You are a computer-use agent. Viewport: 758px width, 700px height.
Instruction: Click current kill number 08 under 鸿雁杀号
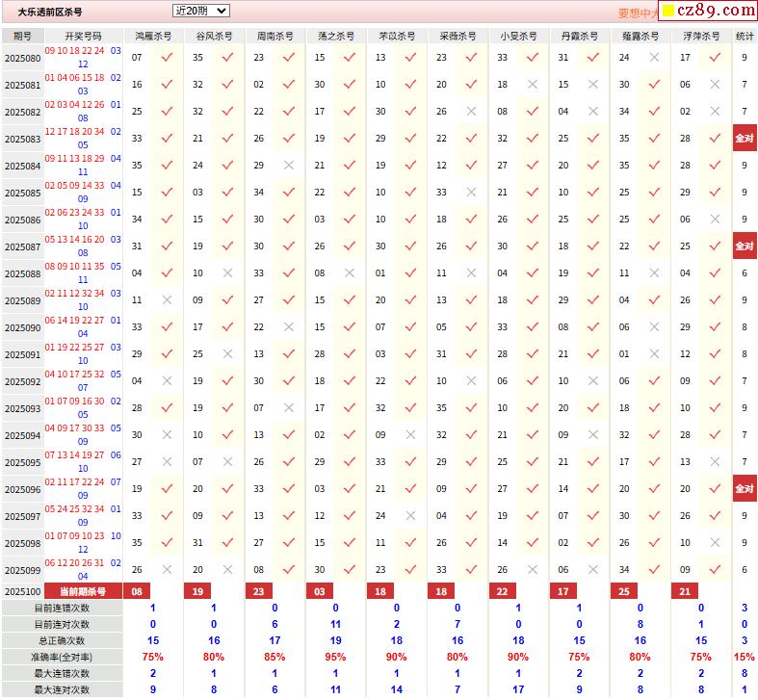[x=137, y=591]
